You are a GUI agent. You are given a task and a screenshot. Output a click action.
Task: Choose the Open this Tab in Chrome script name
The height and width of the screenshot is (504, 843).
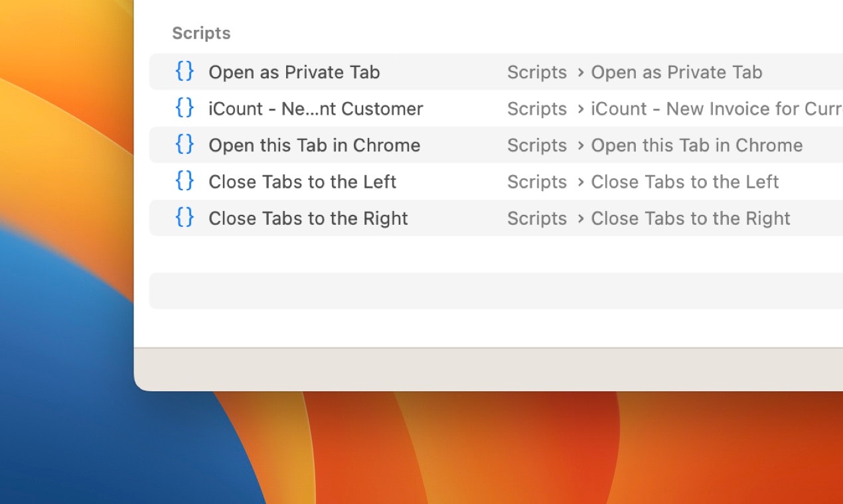(x=315, y=145)
